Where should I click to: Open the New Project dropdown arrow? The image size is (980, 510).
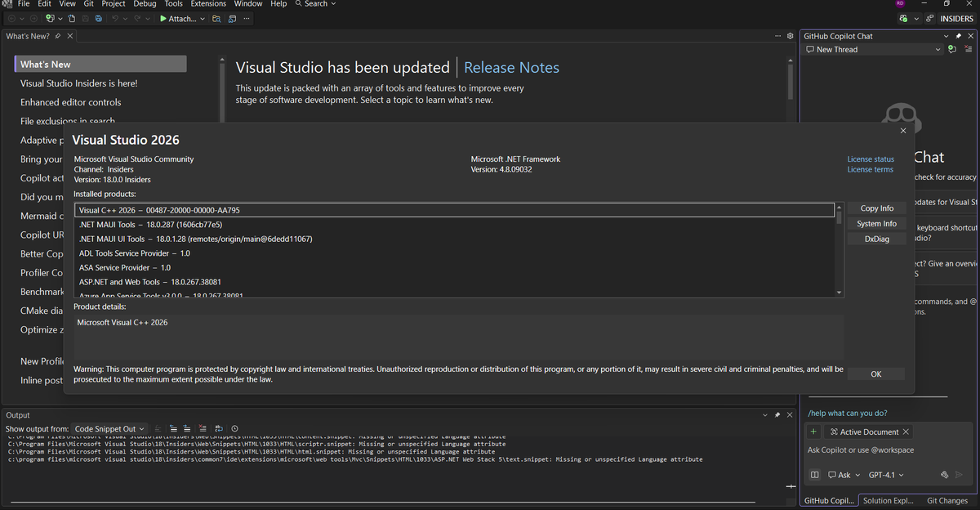coord(60,19)
